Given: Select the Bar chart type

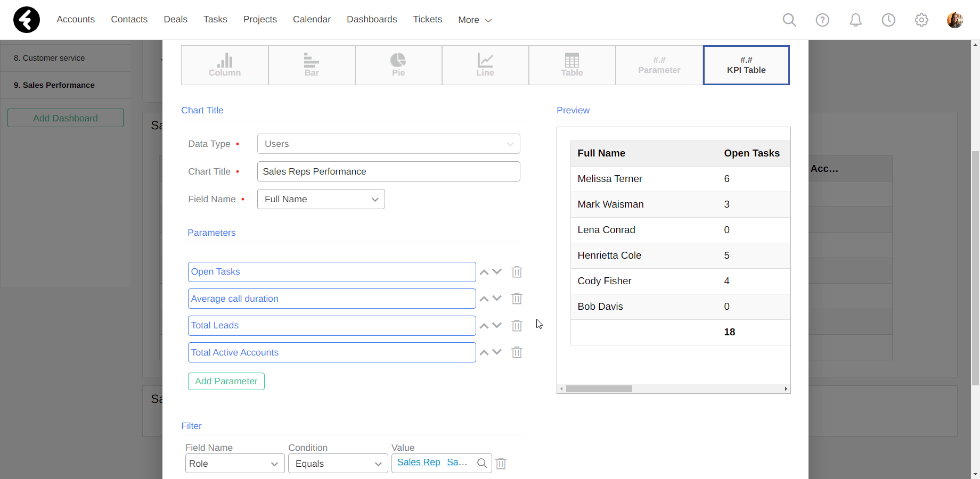Looking at the screenshot, I should point(312,65).
